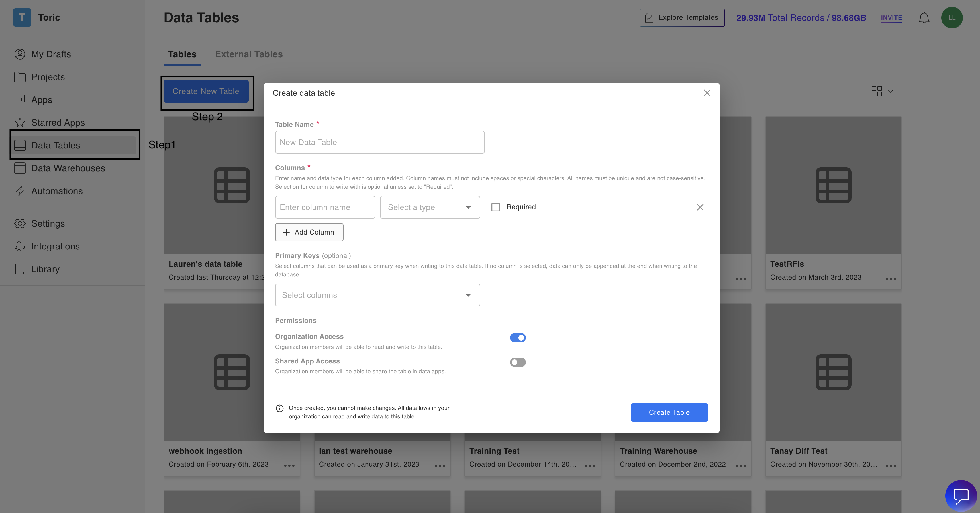Image resolution: width=980 pixels, height=513 pixels.
Task: Open the Ian test warehouse table title
Action: pos(355,451)
